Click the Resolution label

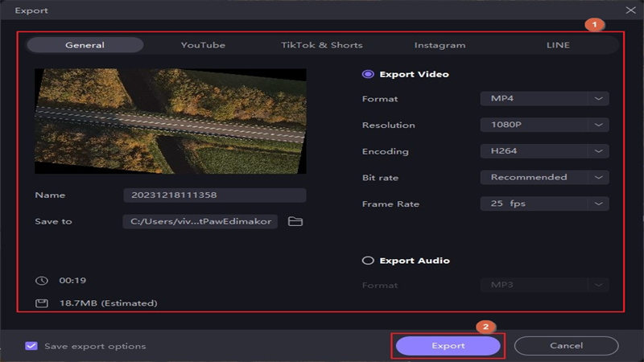click(x=389, y=125)
